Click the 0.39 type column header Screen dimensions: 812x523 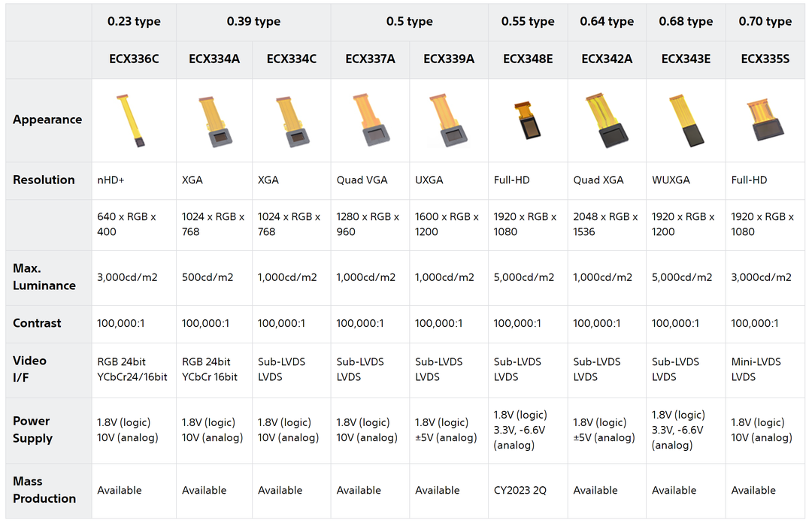tap(253, 22)
